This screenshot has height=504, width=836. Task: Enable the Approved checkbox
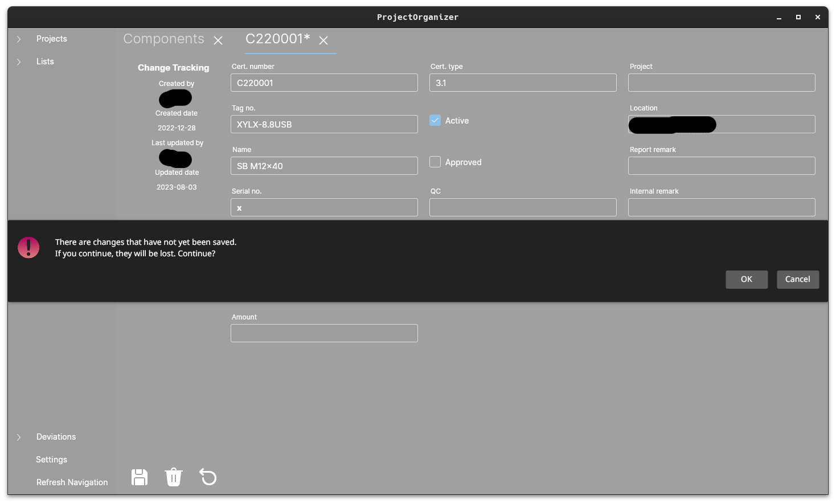[x=435, y=162]
